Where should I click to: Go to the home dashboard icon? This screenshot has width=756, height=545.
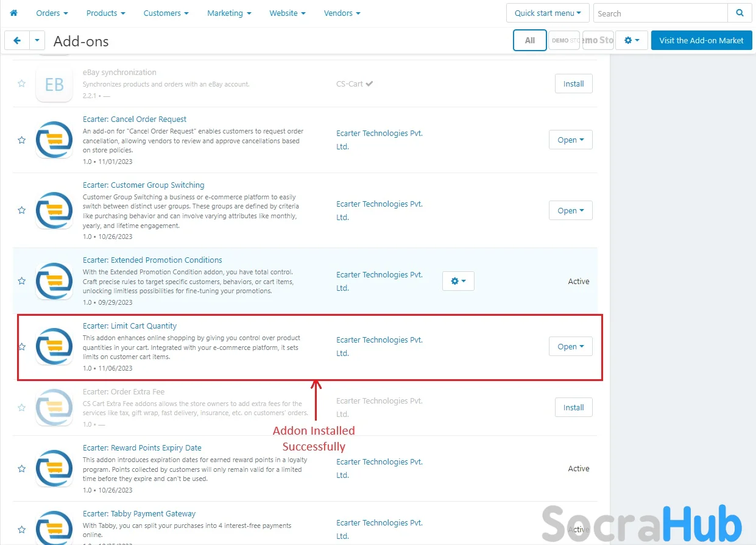14,13
